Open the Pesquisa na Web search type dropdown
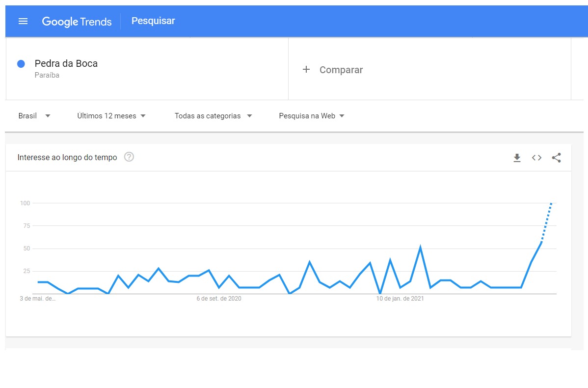 click(312, 116)
